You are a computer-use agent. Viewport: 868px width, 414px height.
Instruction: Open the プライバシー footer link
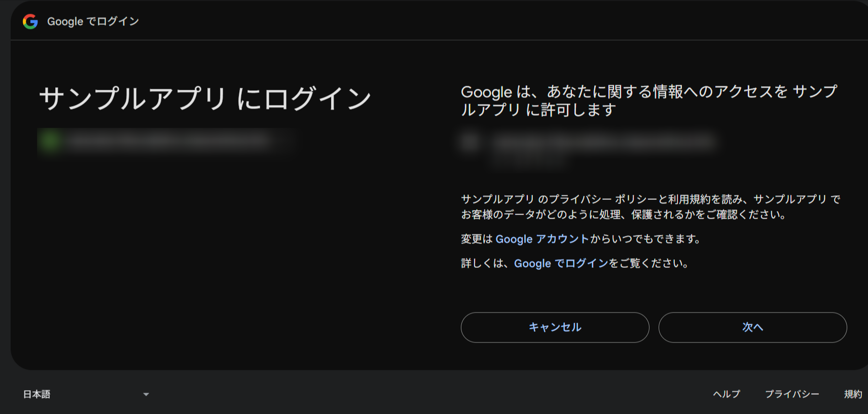tap(792, 394)
